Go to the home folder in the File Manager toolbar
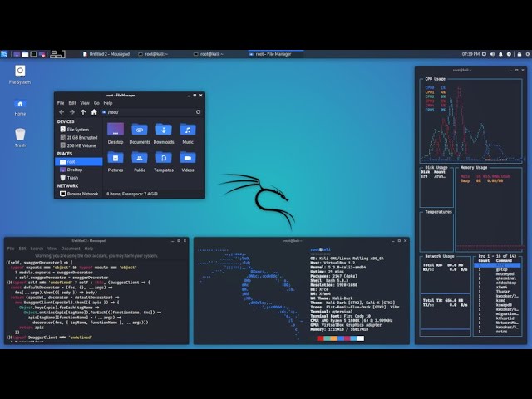 pyautogui.click(x=94, y=112)
